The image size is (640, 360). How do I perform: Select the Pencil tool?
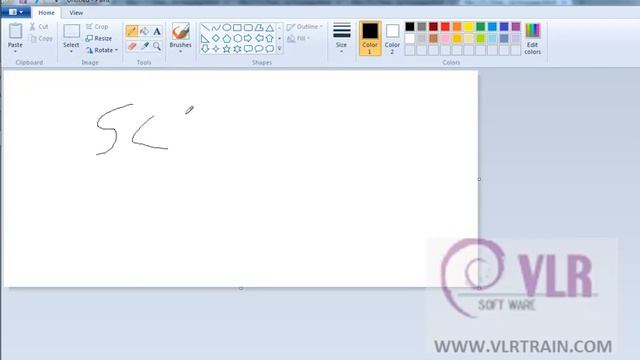pos(132,31)
